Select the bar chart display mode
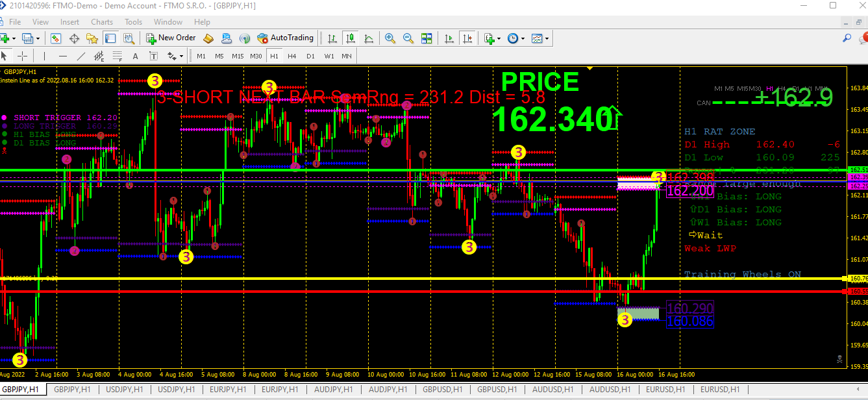Viewport: 868px width, 400px height. [331, 38]
